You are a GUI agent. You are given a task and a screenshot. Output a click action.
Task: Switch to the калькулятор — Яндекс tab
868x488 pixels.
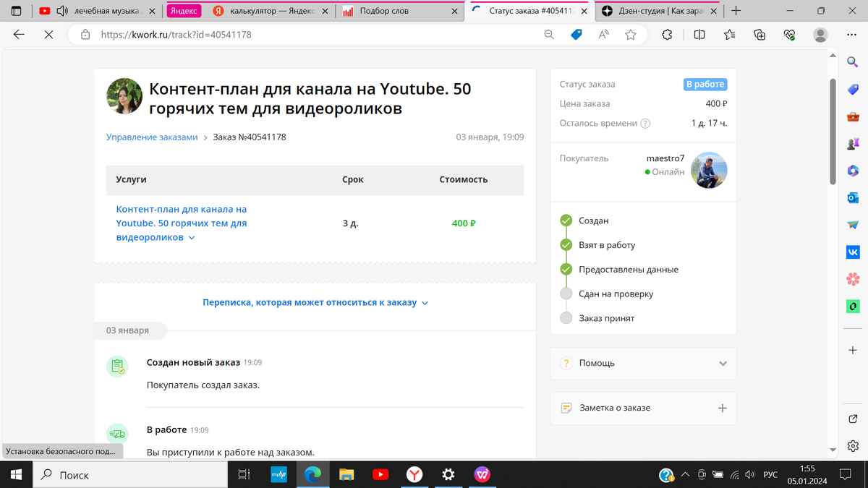(271, 11)
